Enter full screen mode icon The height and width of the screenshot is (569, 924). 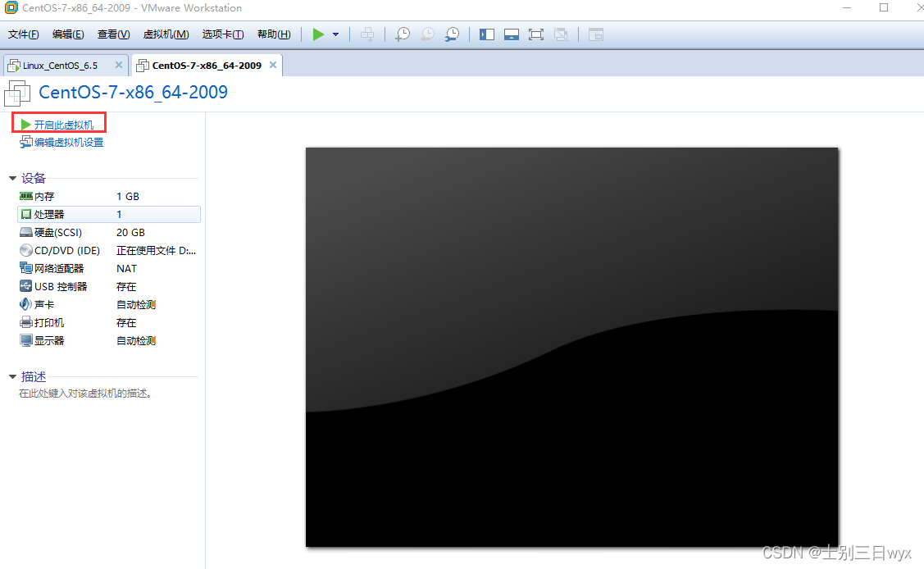point(535,34)
